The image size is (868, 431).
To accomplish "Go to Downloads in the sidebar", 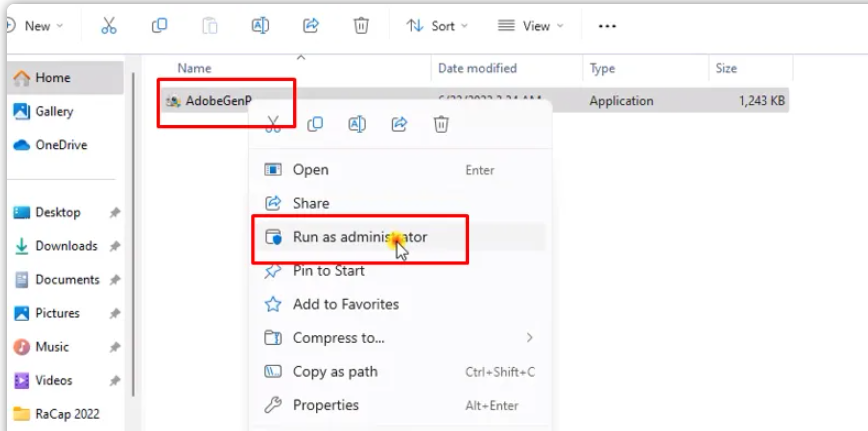I will [x=66, y=246].
